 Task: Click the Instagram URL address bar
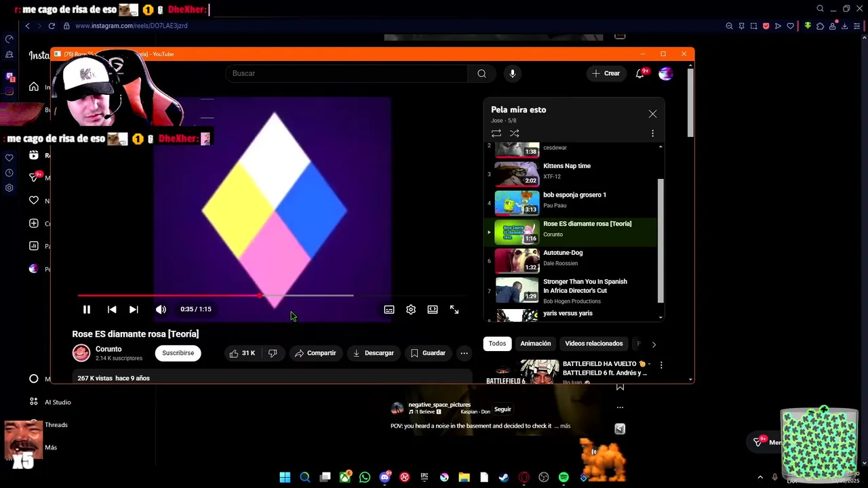[131, 26]
